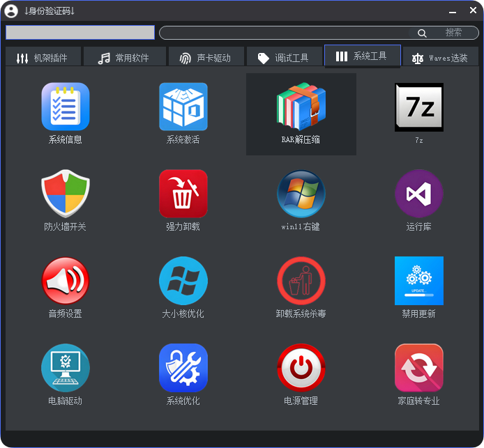Viewport: 484px width, 448px height.
Task: Click the 搜索 button
Action: pos(453,32)
